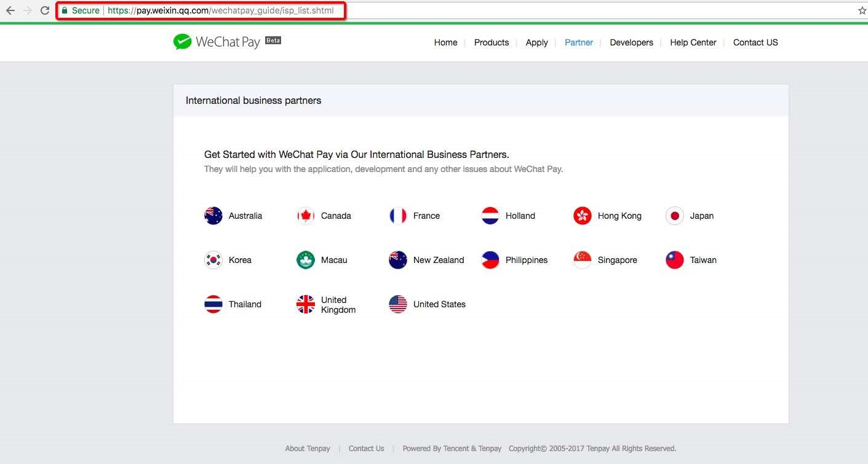Click the Thailand flag icon
This screenshot has width=868, height=464.
point(213,304)
